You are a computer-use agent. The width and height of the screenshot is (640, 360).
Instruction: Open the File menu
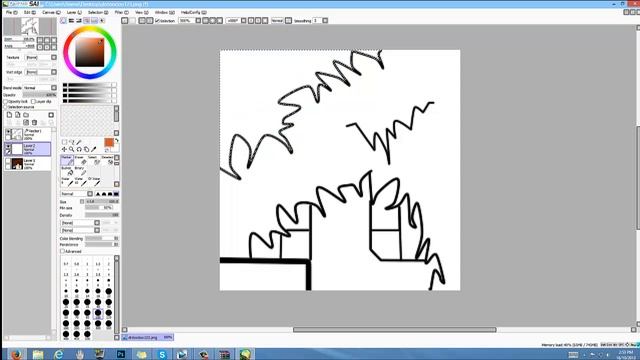coord(11,13)
